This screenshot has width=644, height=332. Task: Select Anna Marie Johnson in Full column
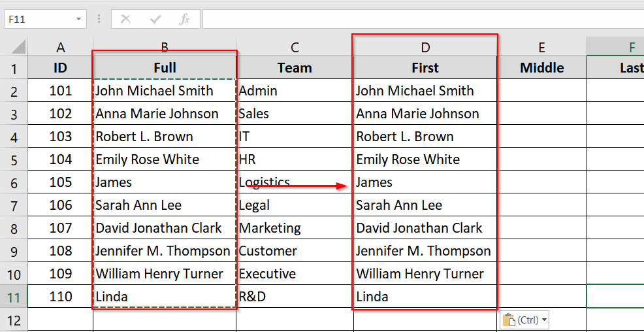coord(165,114)
